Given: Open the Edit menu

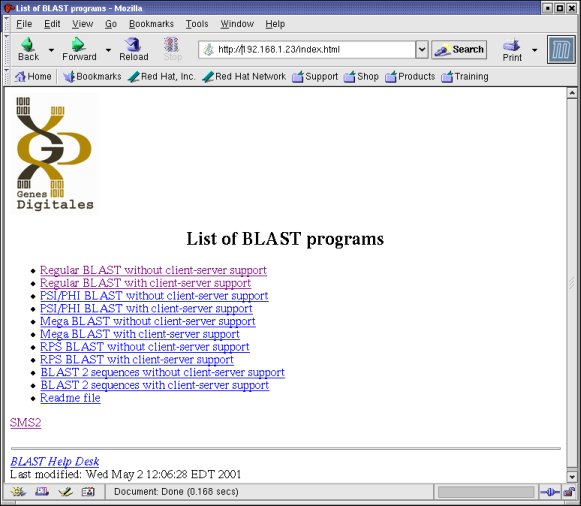Looking at the screenshot, I should coord(52,24).
